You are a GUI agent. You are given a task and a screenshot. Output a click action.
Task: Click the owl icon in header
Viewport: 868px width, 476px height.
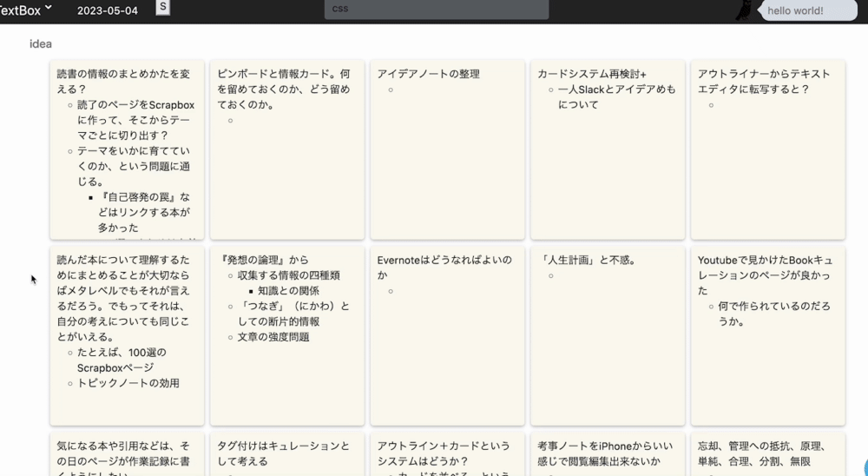coord(746,10)
